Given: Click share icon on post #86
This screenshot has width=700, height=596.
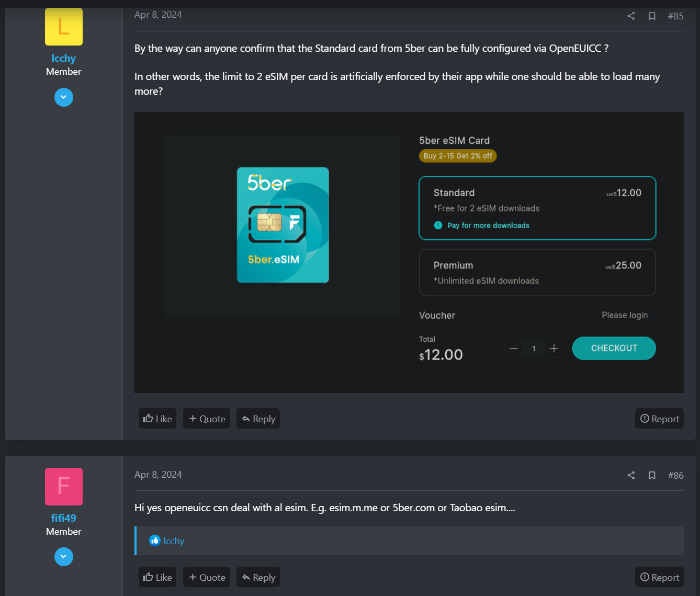Looking at the screenshot, I should click(631, 476).
